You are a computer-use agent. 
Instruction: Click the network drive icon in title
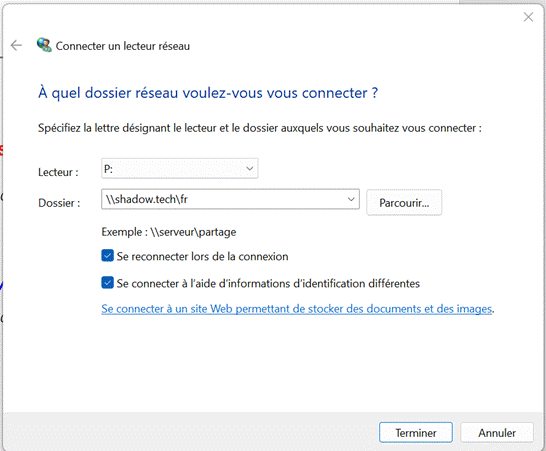[x=44, y=45]
